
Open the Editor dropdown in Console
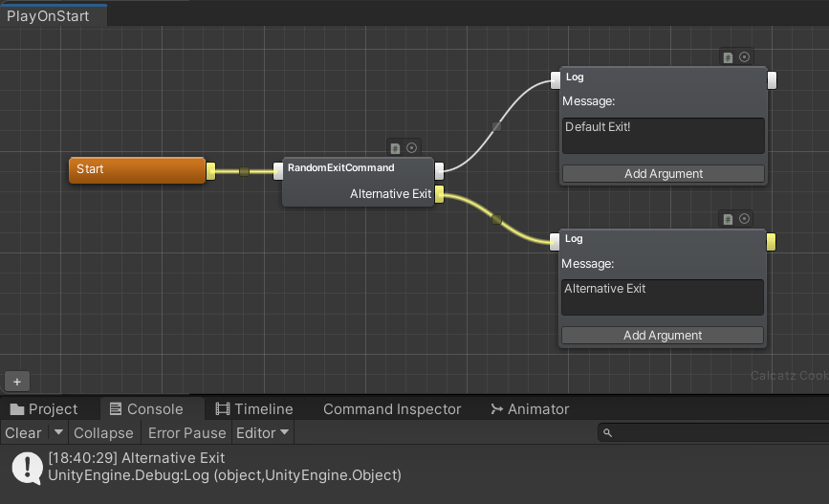coord(262,433)
